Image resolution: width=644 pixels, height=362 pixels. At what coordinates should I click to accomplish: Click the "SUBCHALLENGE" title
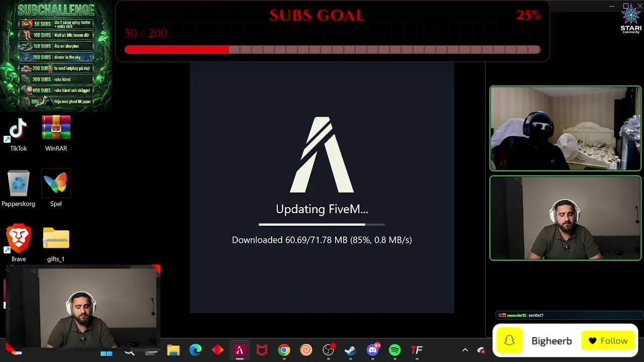[56, 10]
